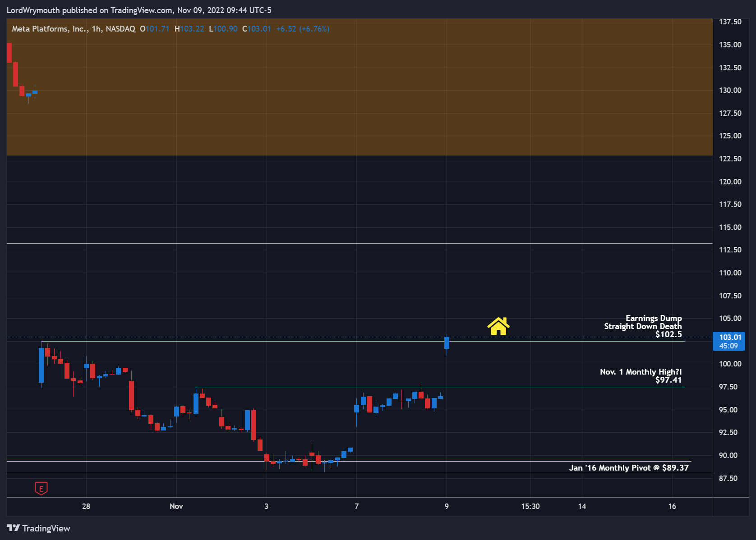Click the cyan horizontal line at 97.41
Image resolution: width=756 pixels, height=540 pixels.
[x=440, y=387]
